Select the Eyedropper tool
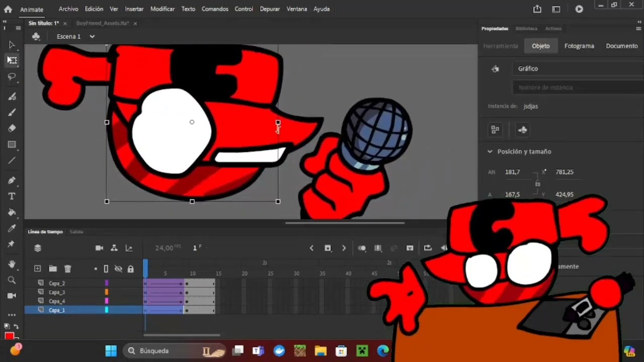644x362 pixels. 12,228
